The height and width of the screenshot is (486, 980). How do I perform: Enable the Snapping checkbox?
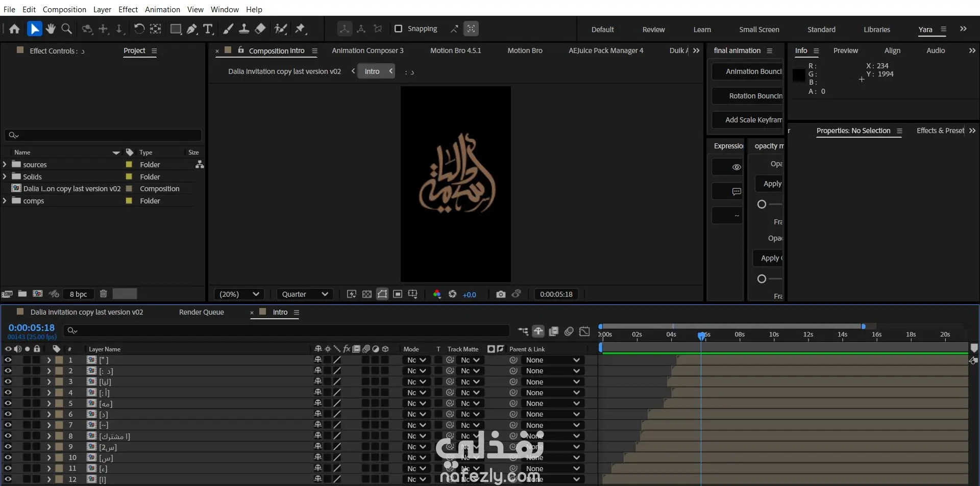coord(398,29)
